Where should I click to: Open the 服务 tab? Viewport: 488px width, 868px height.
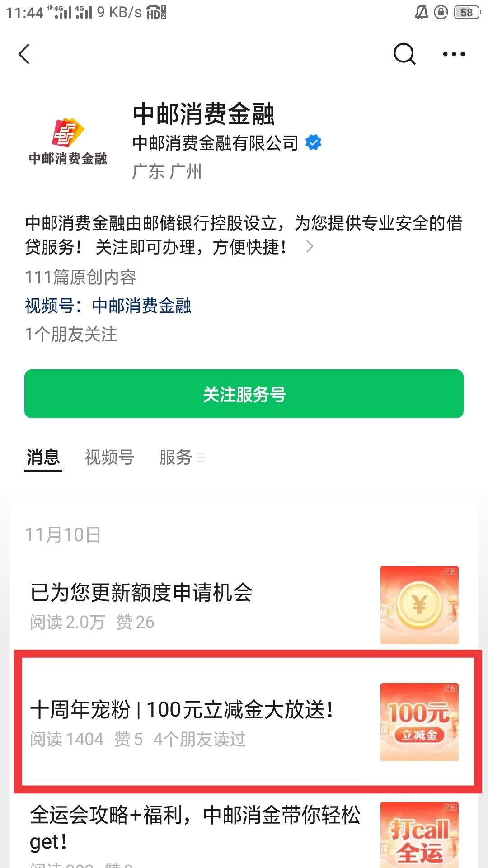pyautogui.click(x=176, y=458)
